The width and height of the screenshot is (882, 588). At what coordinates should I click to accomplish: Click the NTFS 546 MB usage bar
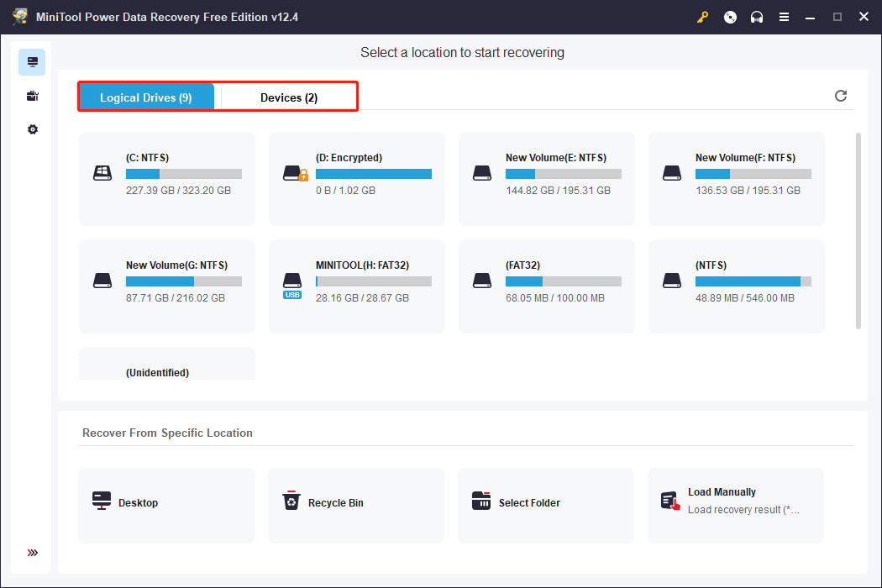[x=753, y=281]
